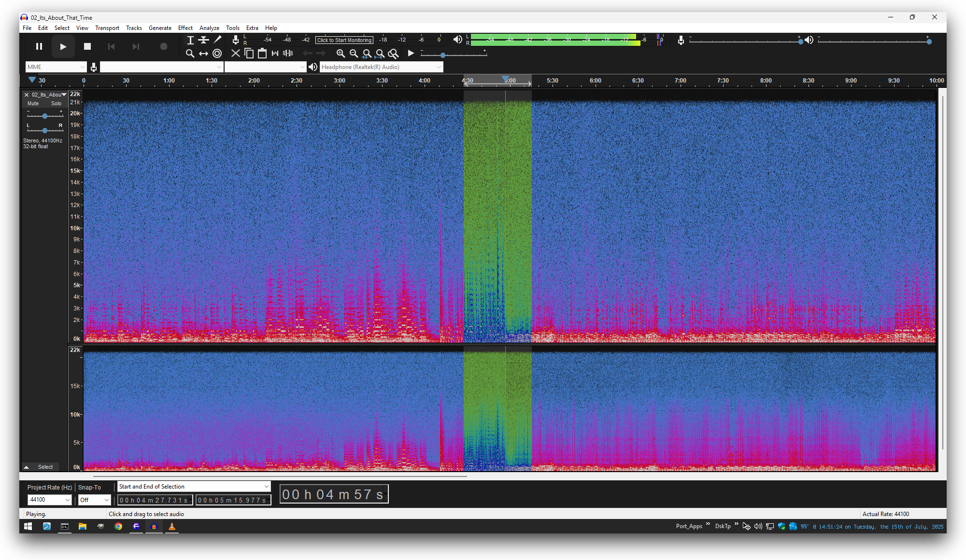The height and width of the screenshot is (560, 966).
Task: Solo the 02_Its_About track
Action: tap(56, 103)
